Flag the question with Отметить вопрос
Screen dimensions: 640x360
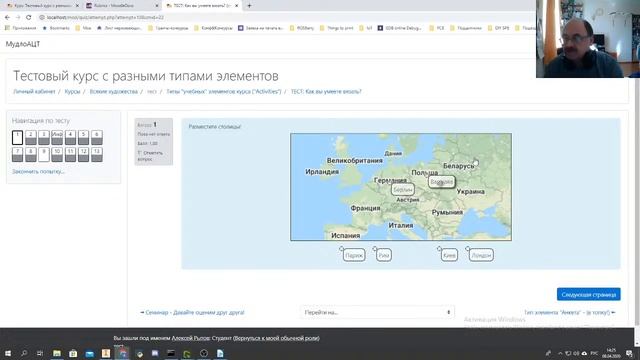[150, 156]
